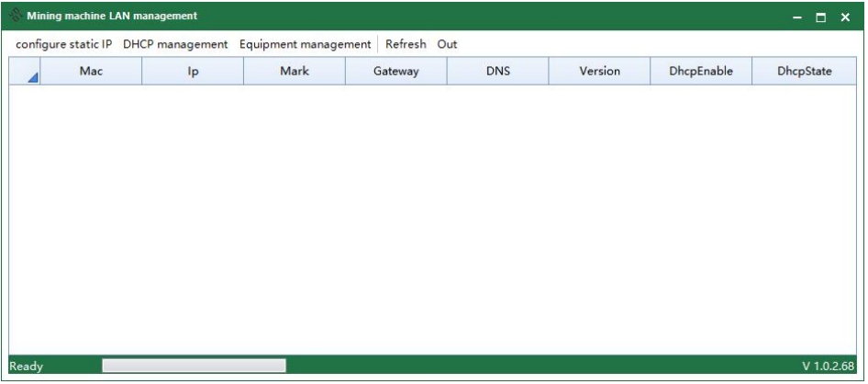Click the DNS column header
The width and height of the screenshot is (868, 384).
pos(497,72)
